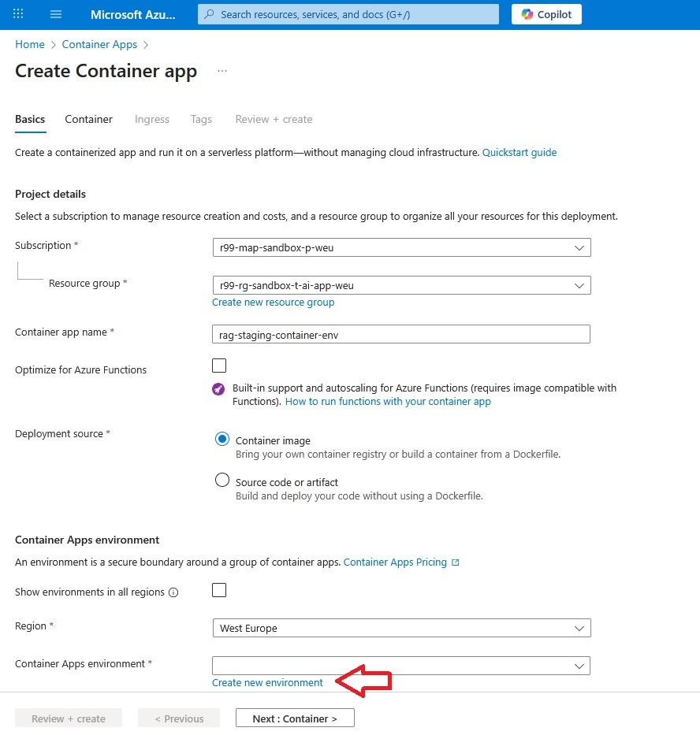700x735 pixels.
Task: Launch Copilot from the top bar
Action: (x=545, y=14)
